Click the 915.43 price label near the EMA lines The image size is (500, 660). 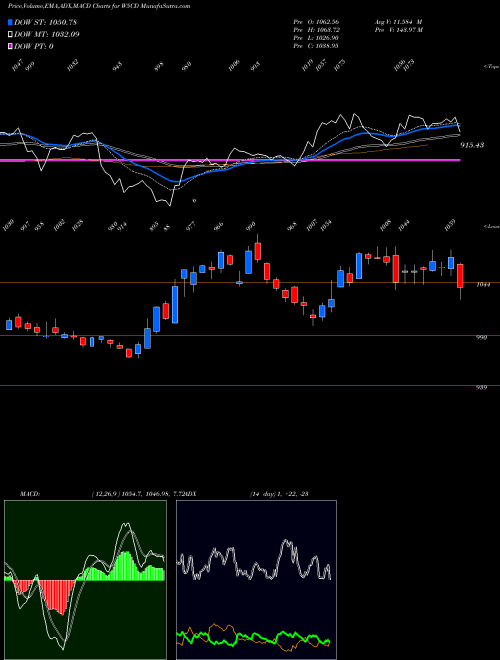click(472, 145)
